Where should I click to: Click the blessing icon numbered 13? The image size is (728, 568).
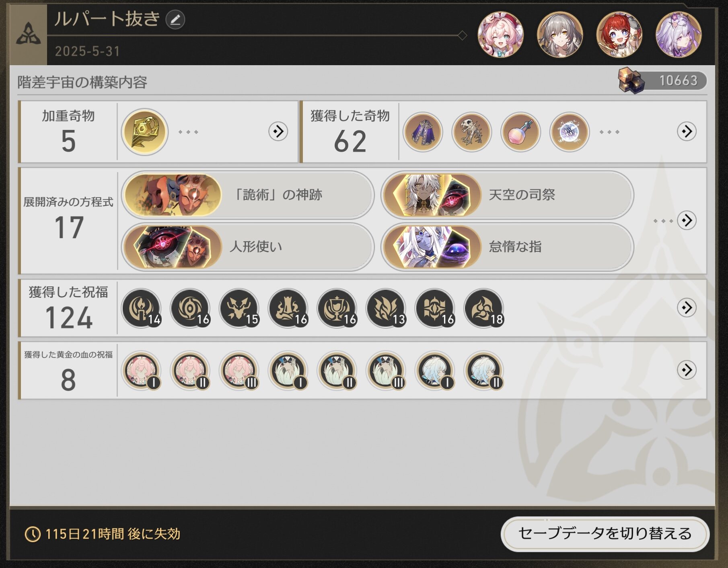(386, 308)
